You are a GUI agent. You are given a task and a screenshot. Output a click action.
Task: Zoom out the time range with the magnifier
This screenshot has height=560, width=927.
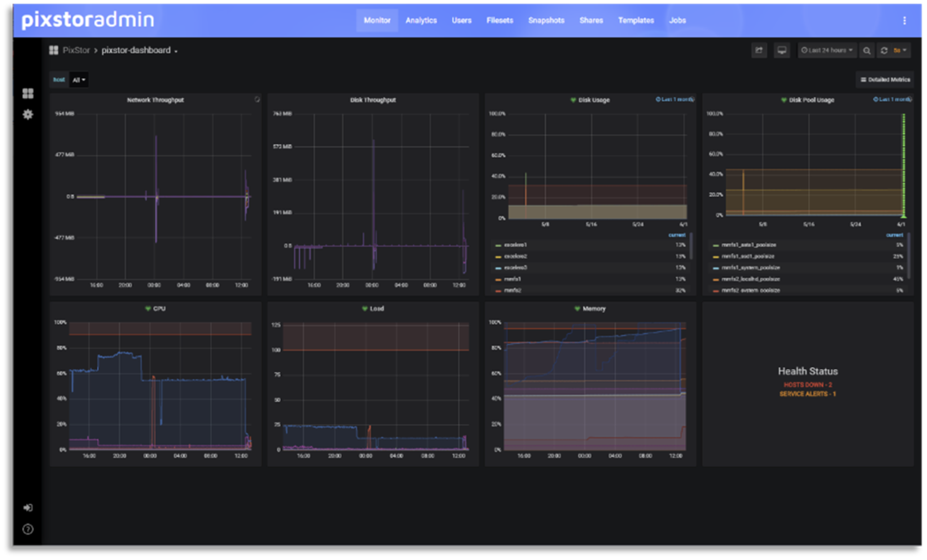pos(866,50)
